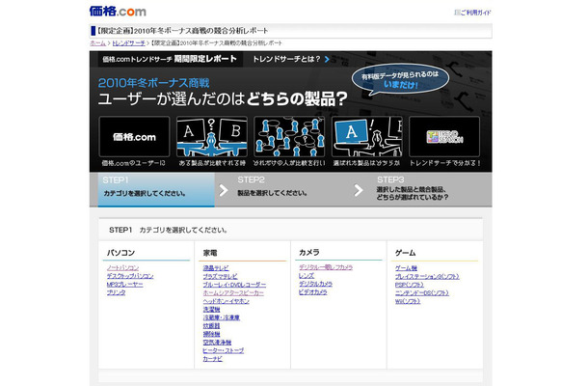
Task: Select the デジタルカメラ category
Action: (x=315, y=284)
